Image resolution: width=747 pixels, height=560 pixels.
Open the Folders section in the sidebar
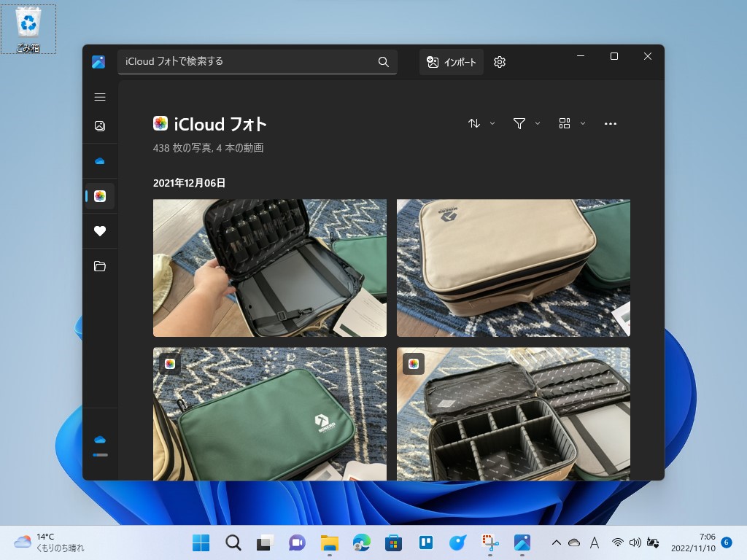point(100,266)
